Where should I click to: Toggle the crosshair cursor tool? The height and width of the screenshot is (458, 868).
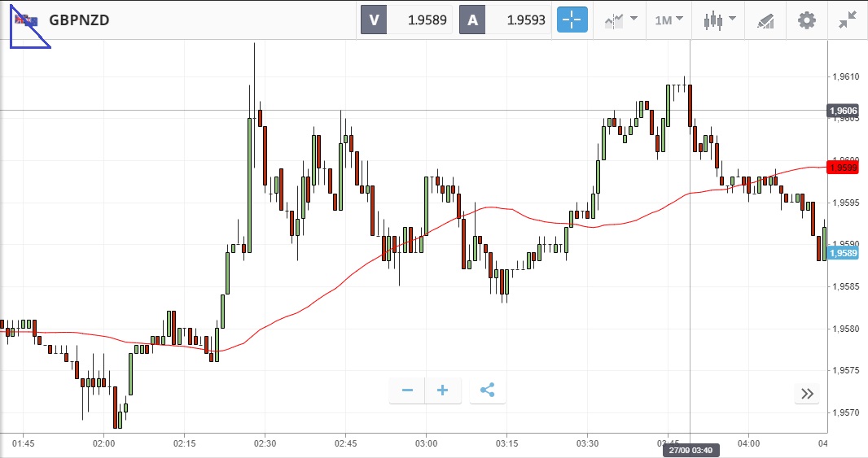tap(572, 20)
